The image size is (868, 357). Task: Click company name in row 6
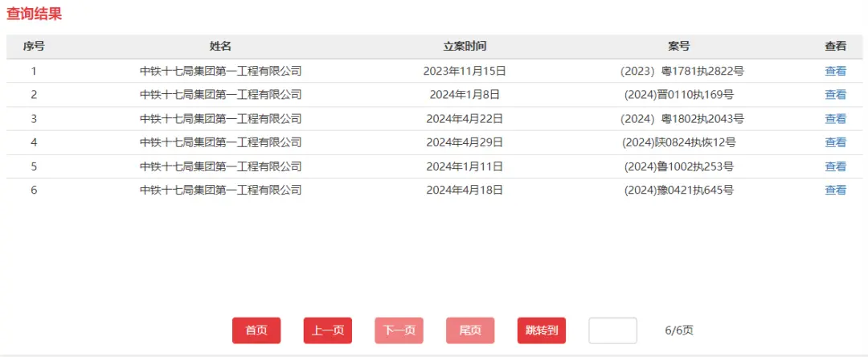[220, 190]
